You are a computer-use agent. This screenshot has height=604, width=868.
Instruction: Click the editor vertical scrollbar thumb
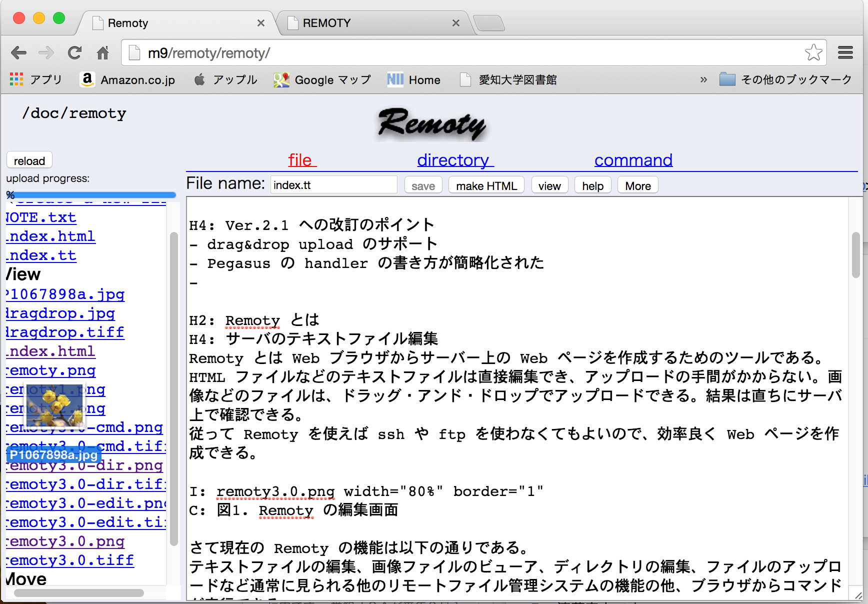click(855, 255)
